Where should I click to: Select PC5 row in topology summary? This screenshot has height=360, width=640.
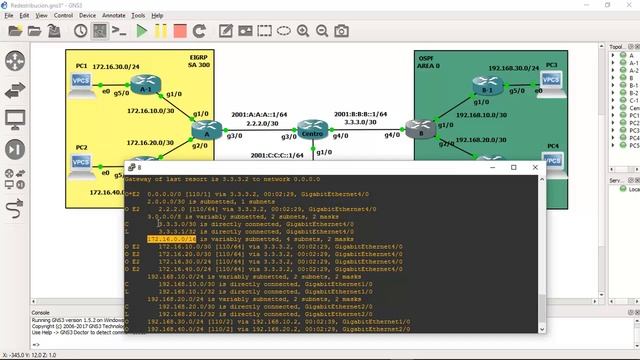(x=624, y=145)
